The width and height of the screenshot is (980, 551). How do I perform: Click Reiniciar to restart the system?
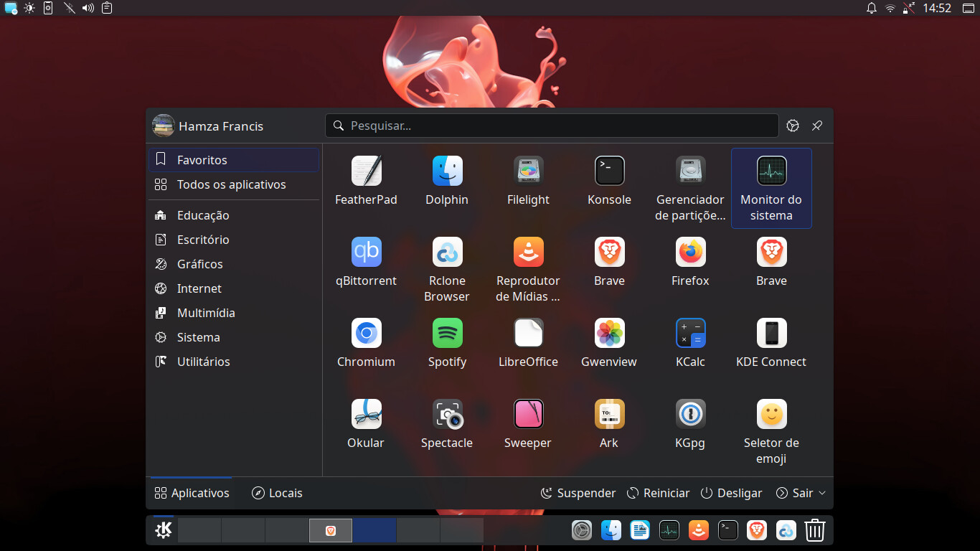(x=658, y=493)
